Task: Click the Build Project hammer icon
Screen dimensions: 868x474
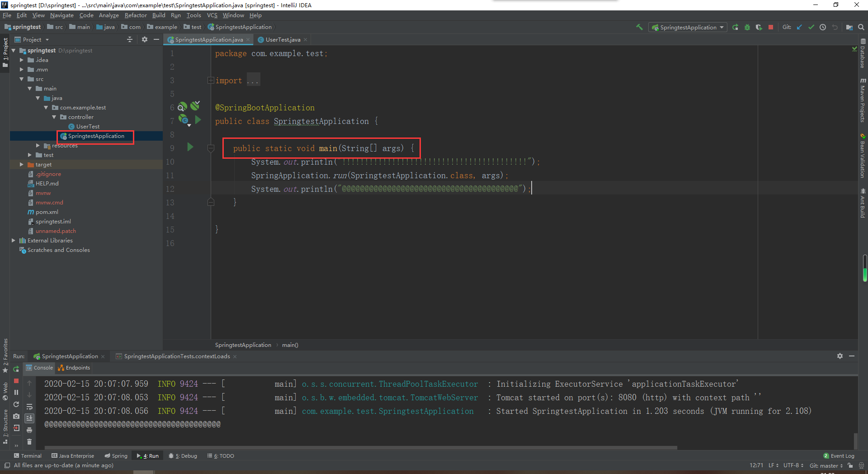Action: (x=639, y=27)
